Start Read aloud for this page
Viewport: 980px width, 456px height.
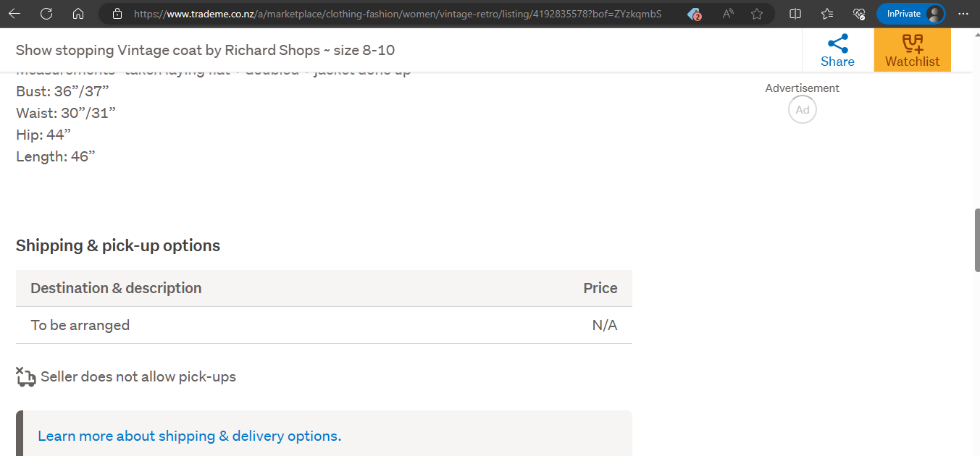pyautogui.click(x=727, y=13)
